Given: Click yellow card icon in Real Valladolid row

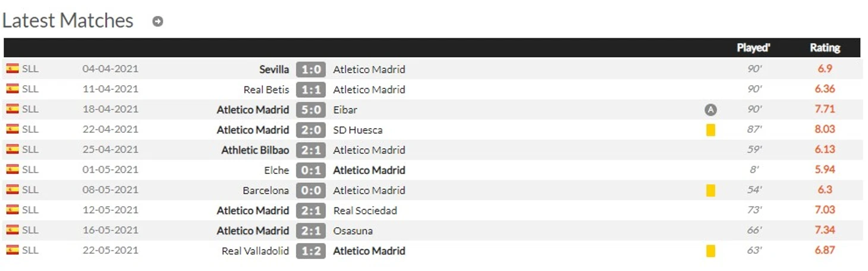Looking at the screenshot, I should click(x=710, y=251).
